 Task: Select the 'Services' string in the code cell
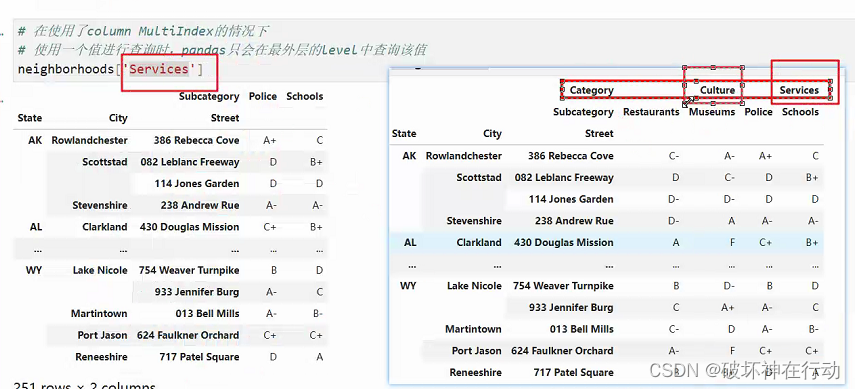[159, 69]
